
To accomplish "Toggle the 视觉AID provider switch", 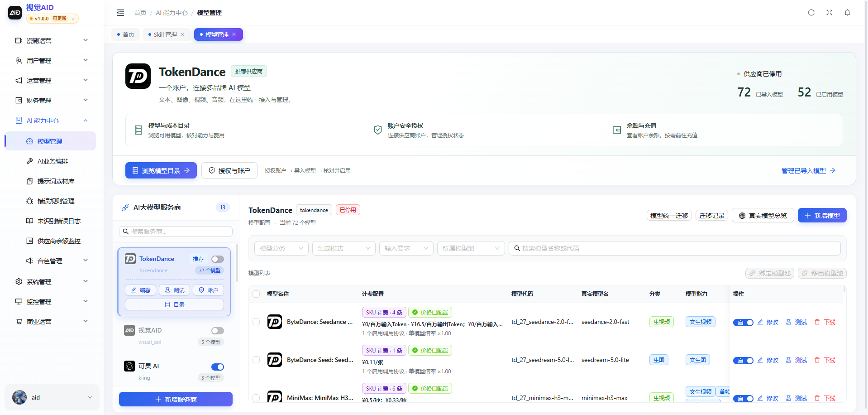I will point(218,331).
